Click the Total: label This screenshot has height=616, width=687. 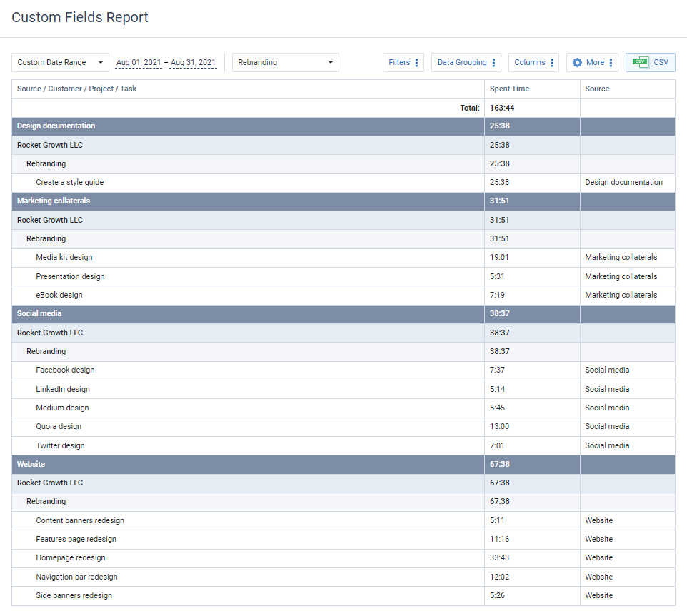tap(470, 108)
